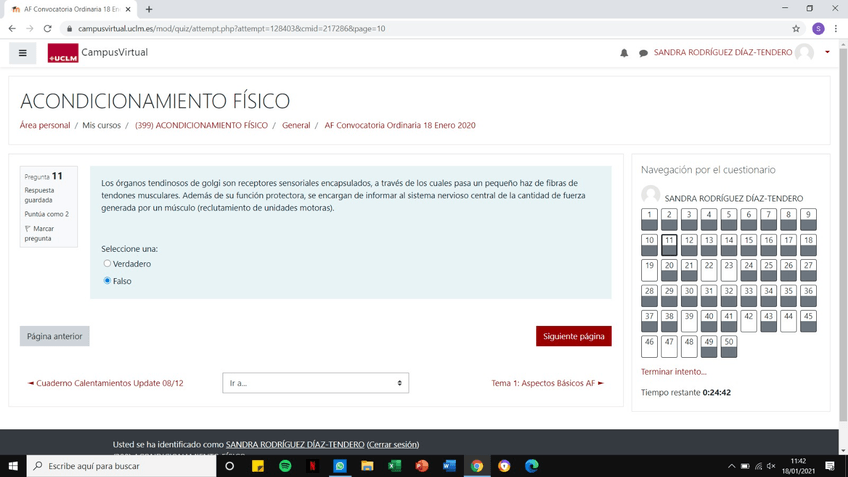
Task: Click the SANDRA RODRÍGUEZ DÍAZ-TENDERO header name
Action: [x=723, y=52]
